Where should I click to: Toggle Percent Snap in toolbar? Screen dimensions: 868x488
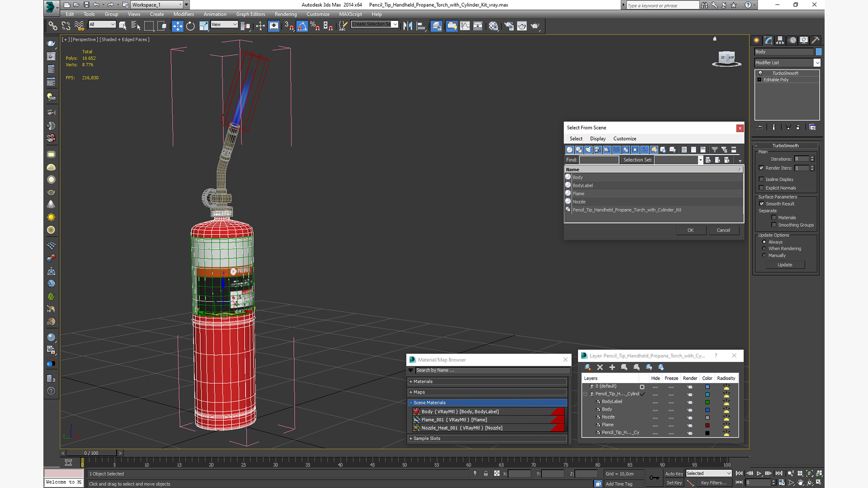[x=315, y=26]
